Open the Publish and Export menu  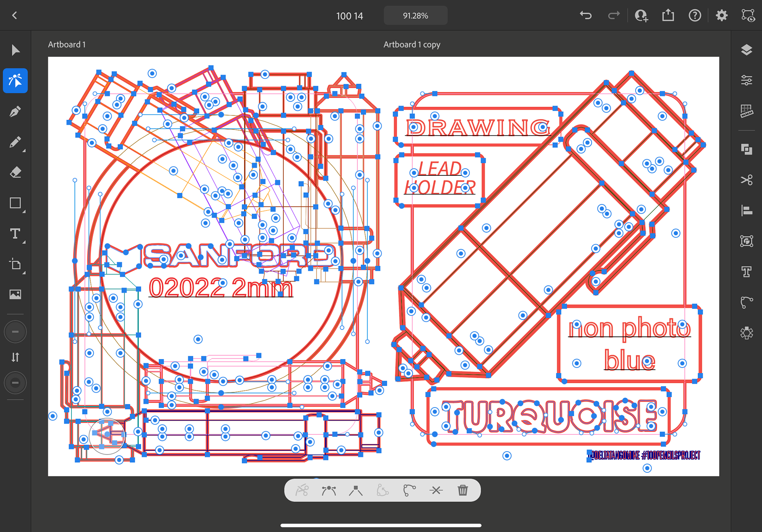click(668, 15)
